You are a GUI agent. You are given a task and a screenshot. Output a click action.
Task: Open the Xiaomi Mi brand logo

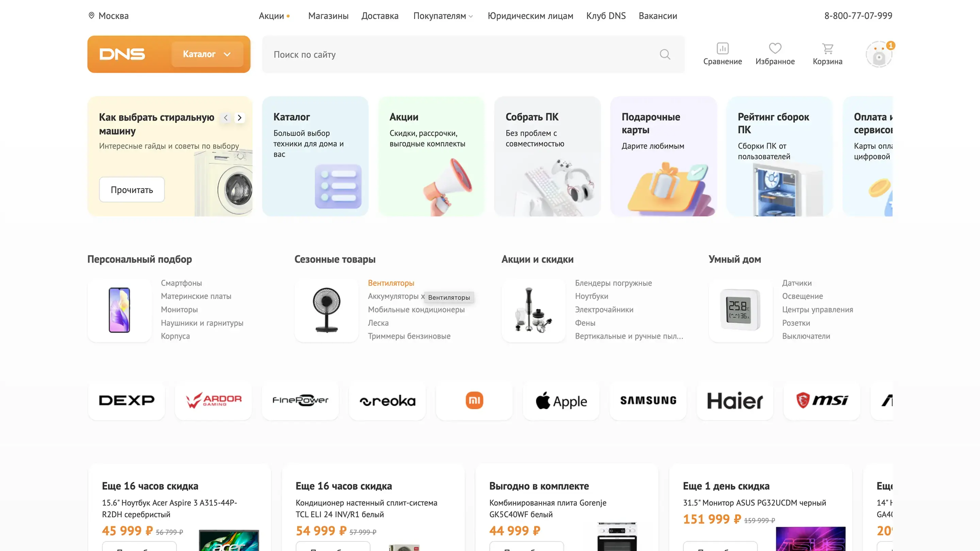(474, 400)
